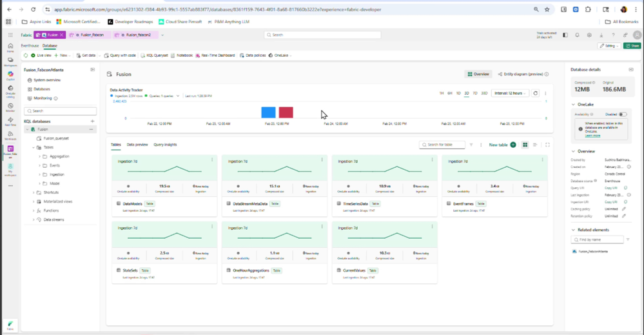Click the user profile avatar
The image size is (644, 335).
point(637,35)
